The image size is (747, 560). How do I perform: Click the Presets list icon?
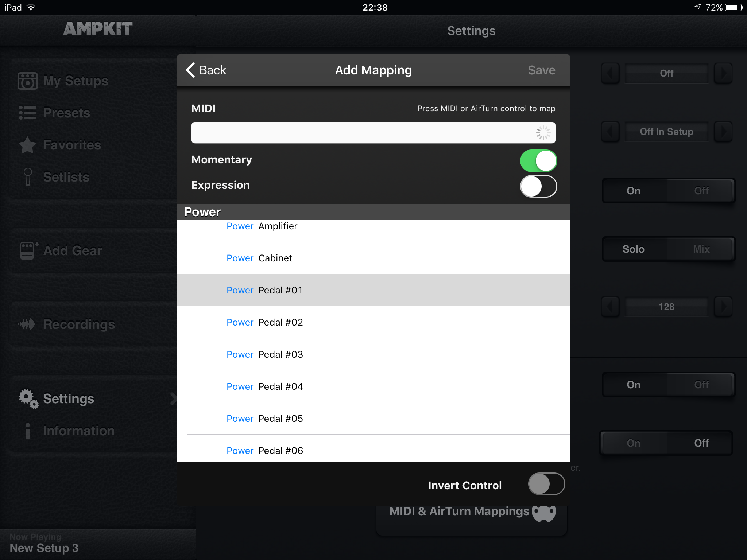[x=28, y=113]
